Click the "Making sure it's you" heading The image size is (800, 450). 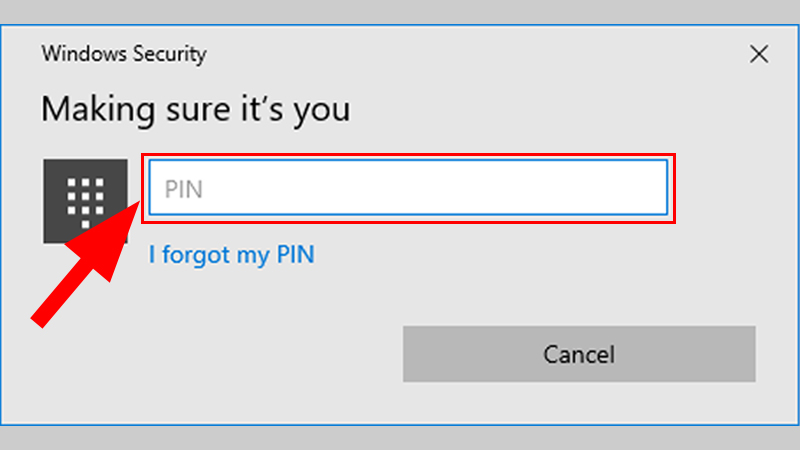(195, 107)
